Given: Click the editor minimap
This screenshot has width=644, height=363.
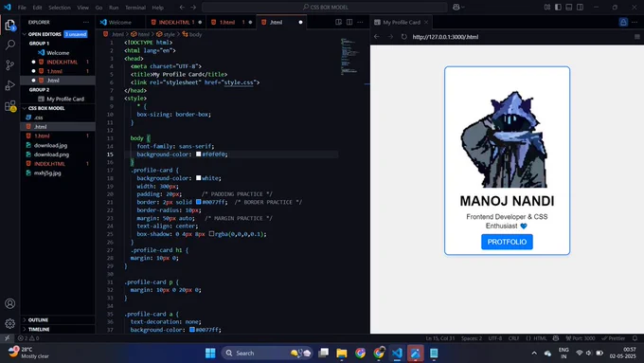Looking at the screenshot, I should [x=349, y=56].
